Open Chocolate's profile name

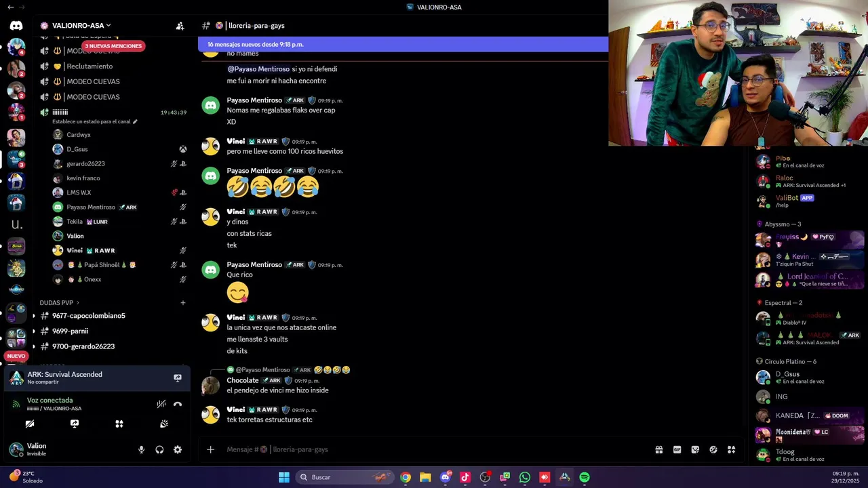click(x=242, y=380)
